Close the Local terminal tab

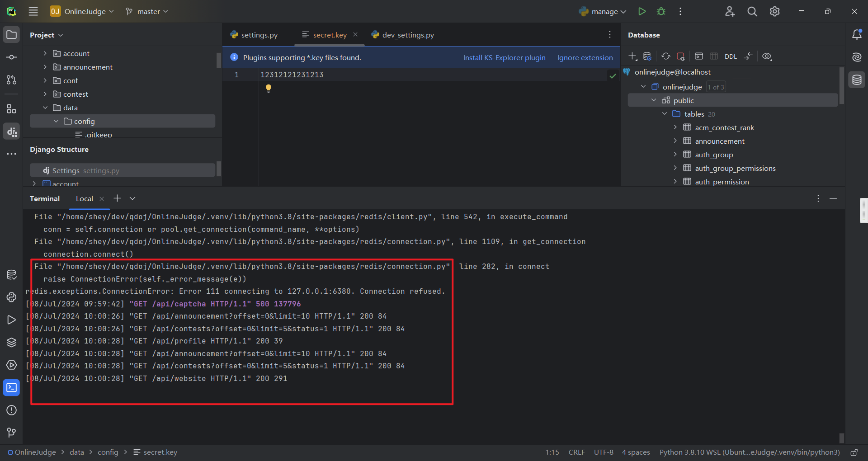click(102, 199)
